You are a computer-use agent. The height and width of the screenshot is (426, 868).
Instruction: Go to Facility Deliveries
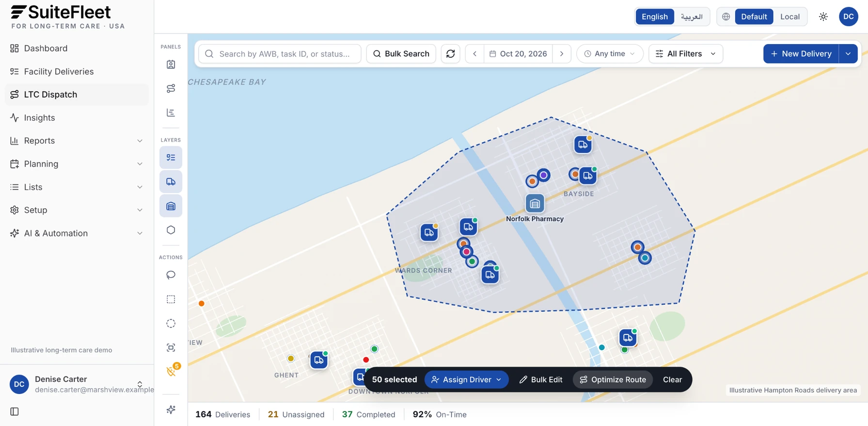click(77, 71)
